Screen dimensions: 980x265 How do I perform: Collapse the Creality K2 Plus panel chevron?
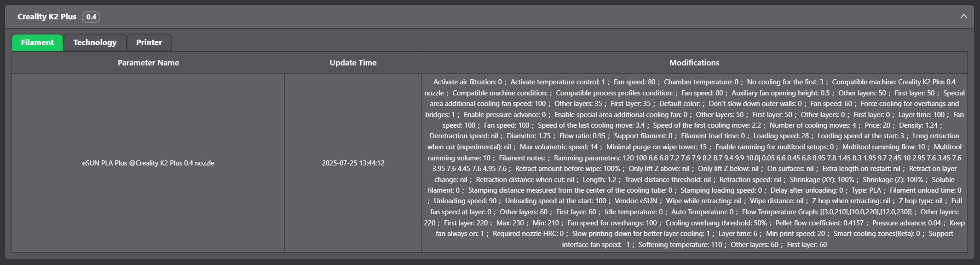963,16
